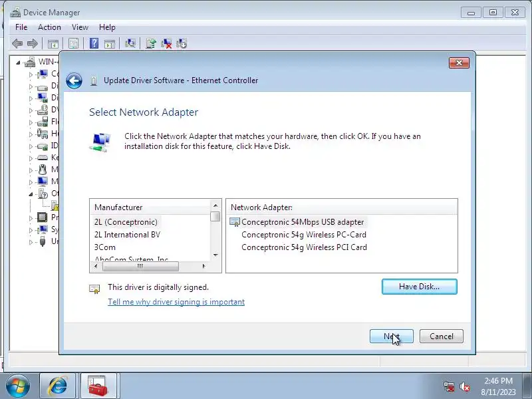
Task: Select the Display adapters category icon
Action: coord(43,98)
